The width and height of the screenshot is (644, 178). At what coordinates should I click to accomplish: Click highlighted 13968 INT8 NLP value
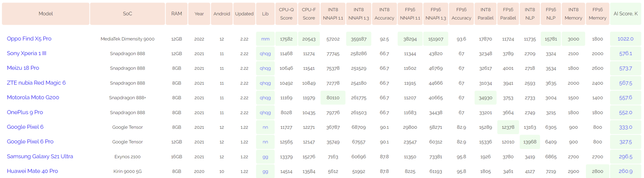(x=530, y=142)
